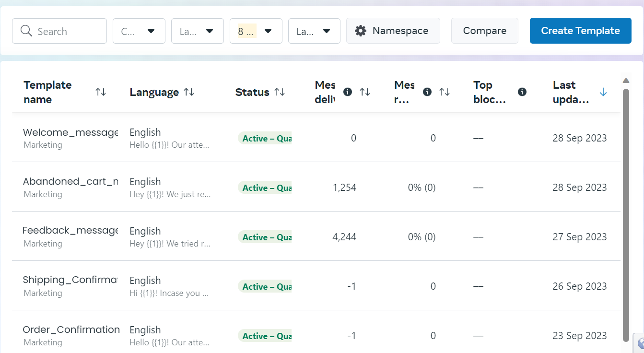Screen dimensions: 644x353
Task: Click the info icon on the Top blocked column
Action: click(522, 92)
